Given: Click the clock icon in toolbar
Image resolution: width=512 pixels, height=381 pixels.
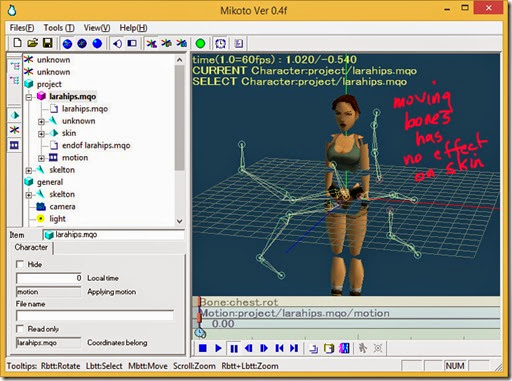Looking at the screenshot, I should (x=220, y=43).
